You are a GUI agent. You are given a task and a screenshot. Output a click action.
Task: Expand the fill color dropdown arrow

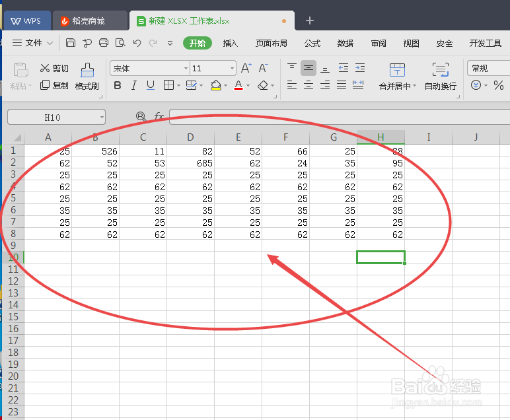(225, 86)
